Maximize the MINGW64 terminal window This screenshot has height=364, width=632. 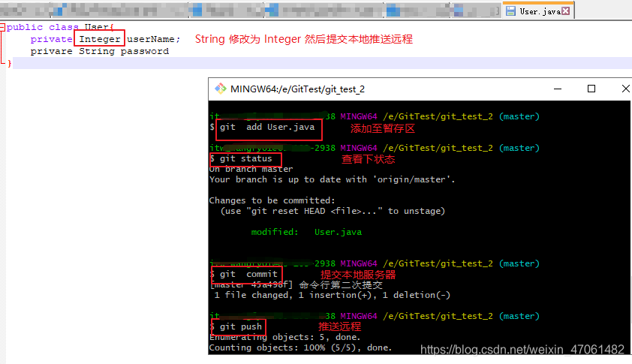pos(591,89)
